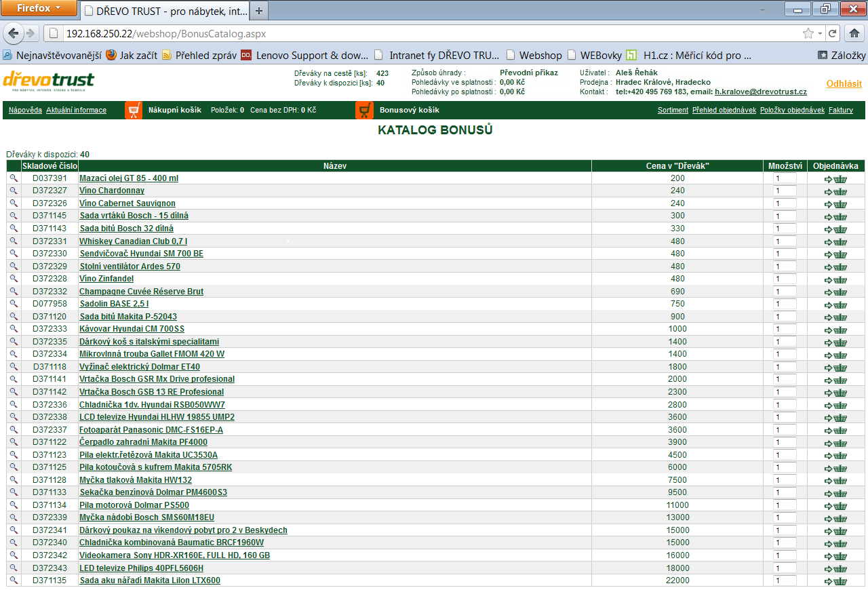Add Pila kotoučová Makita 5705RK to basket

pyautogui.click(x=836, y=468)
